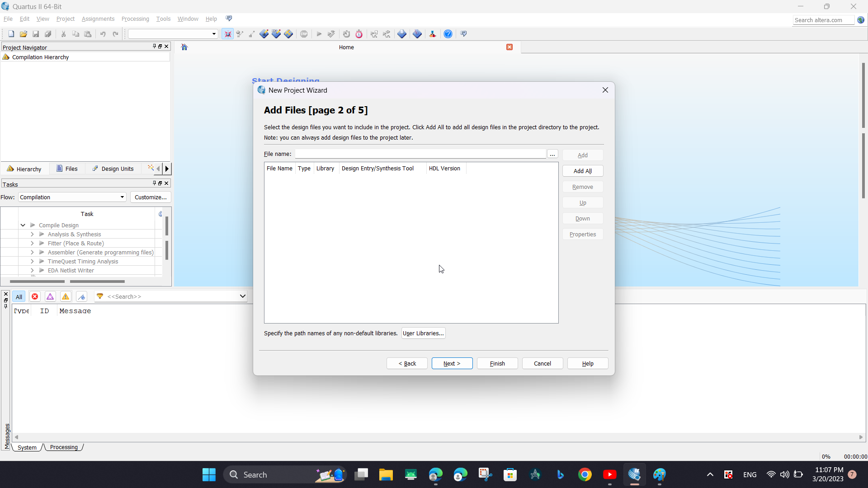Click User Libraries in the wizard

(x=423, y=333)
